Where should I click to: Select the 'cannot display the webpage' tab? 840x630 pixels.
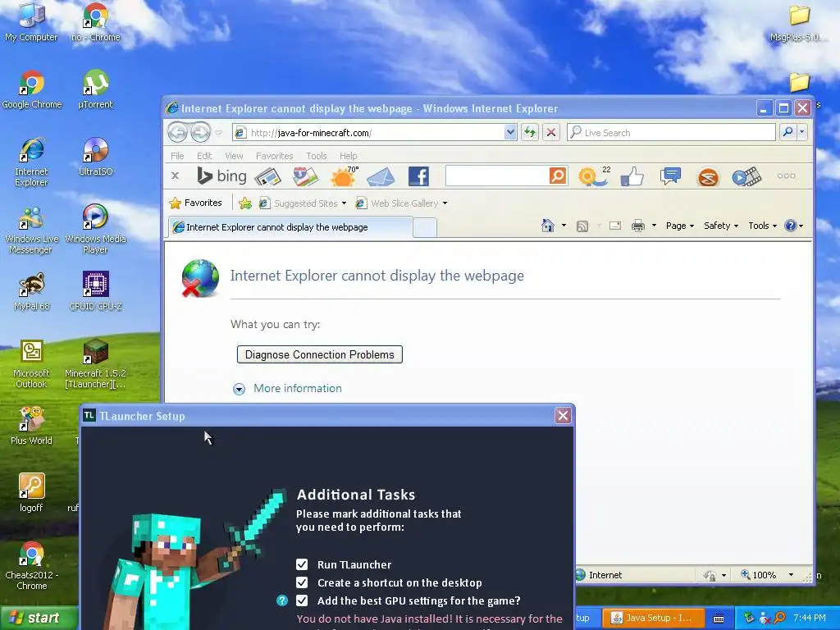pos(290,227)
